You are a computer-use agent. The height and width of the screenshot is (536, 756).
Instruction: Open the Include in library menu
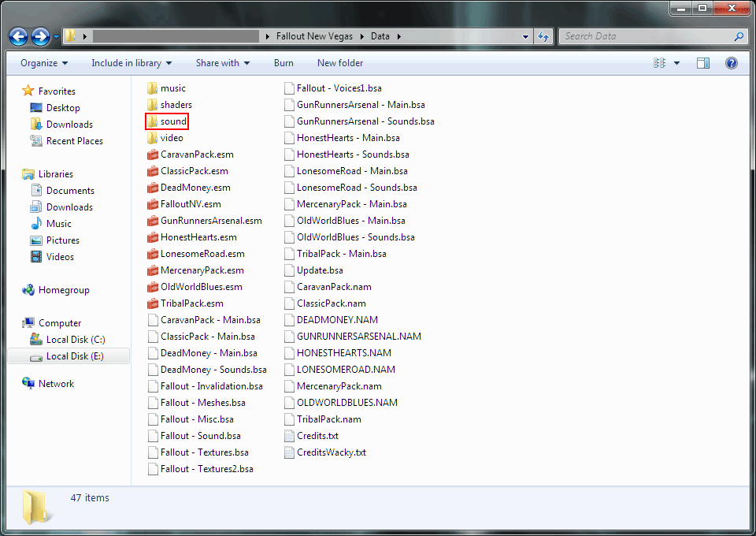132,63
